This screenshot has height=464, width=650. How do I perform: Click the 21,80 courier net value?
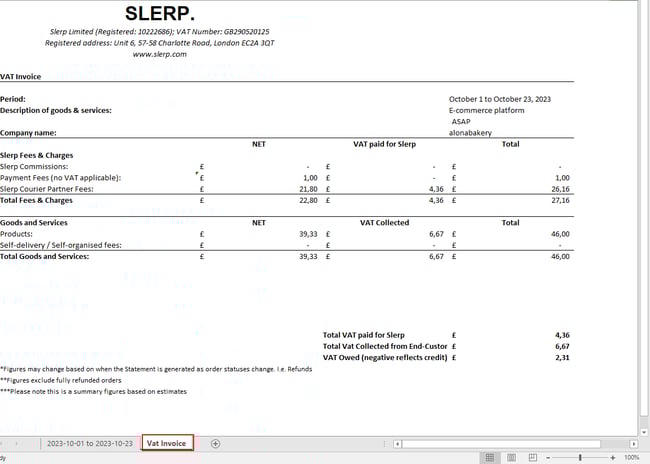(308, 189)
